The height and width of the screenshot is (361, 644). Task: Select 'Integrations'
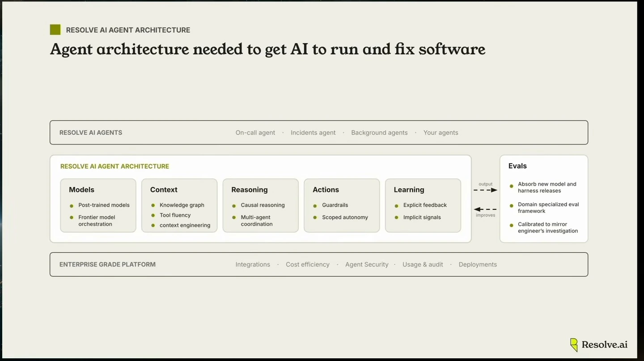pyautogui.click(x=253, y=264)
